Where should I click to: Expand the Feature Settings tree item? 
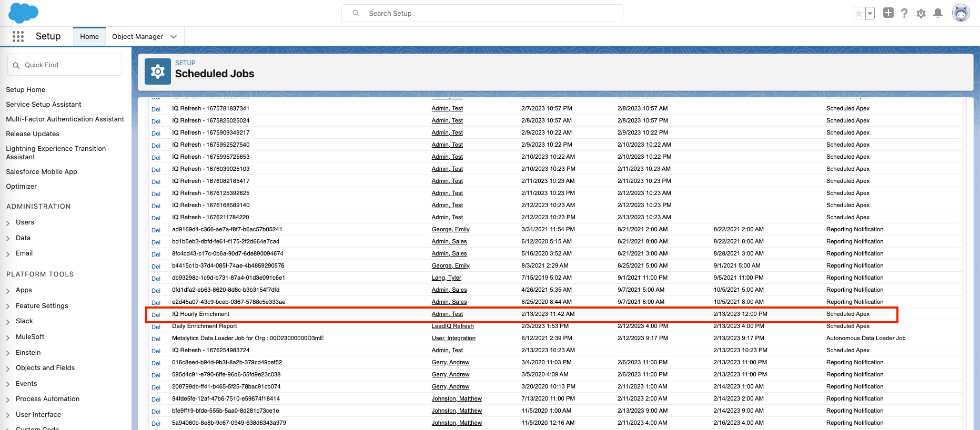8,306
